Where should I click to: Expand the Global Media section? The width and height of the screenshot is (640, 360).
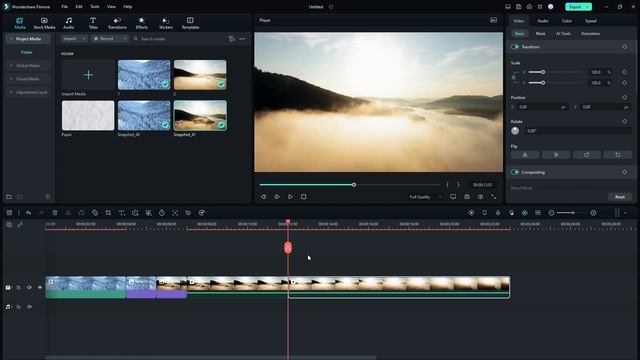click(x=11, y=65)
